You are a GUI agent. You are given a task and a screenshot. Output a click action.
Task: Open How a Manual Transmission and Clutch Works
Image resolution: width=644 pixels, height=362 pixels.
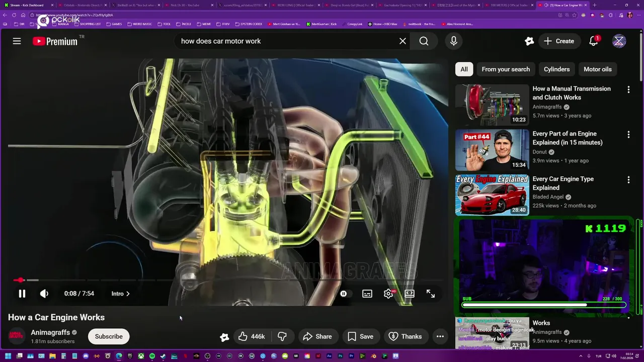click(572, 93)
